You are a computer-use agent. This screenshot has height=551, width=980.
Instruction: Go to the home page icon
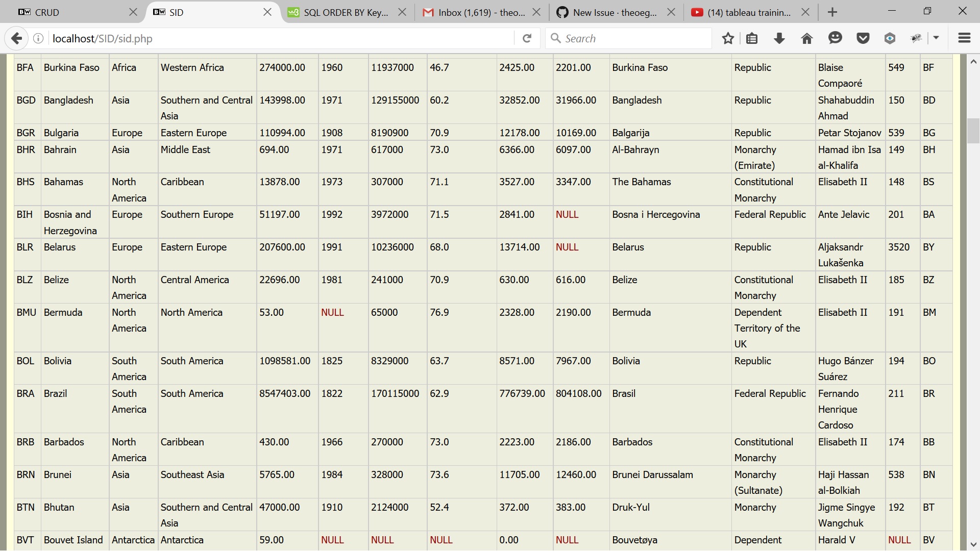807,38
